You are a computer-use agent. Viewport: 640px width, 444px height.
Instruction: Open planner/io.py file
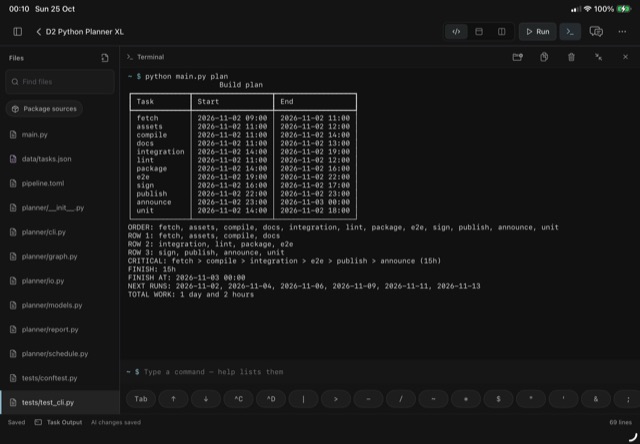click(60, 281)
